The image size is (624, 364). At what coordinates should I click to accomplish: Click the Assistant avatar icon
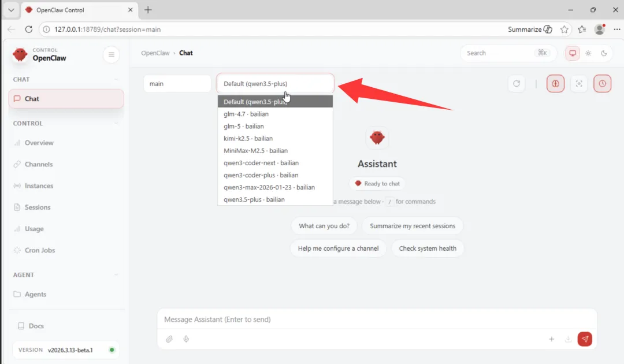377,138
